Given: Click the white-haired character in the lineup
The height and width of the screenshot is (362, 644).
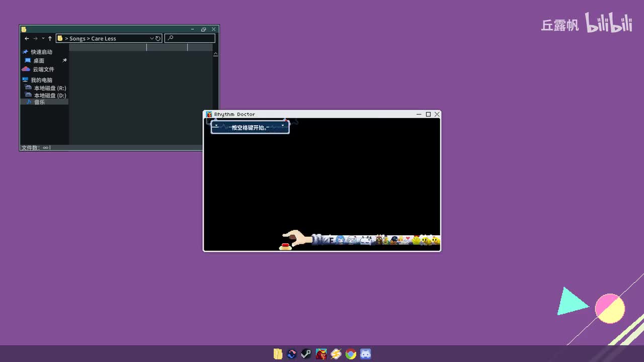Looking at the screenshot, I should (352, 240).
